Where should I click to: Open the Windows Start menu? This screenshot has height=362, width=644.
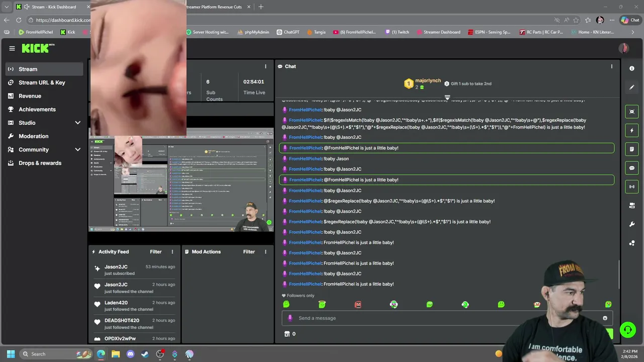tap(11, 354)
